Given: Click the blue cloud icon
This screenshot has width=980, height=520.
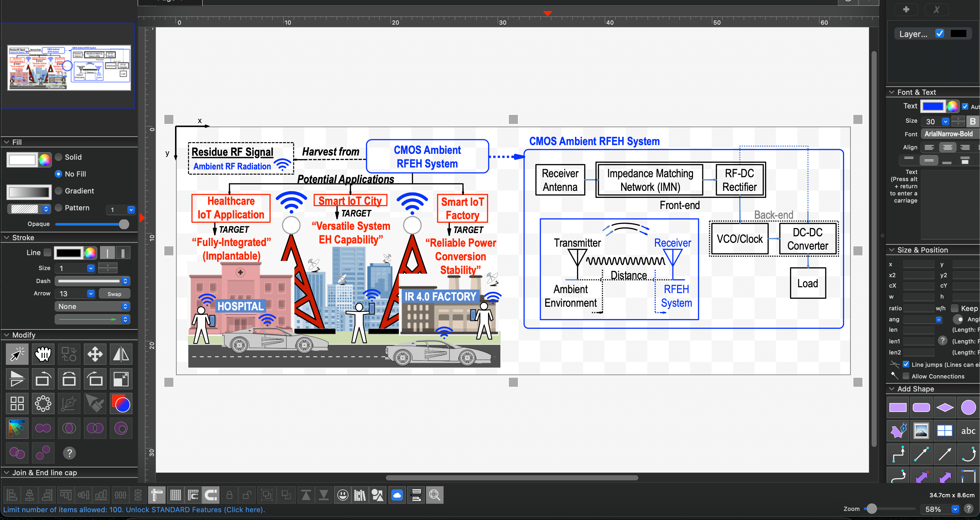Looking at the screenshot, I should (x=397, y=495).
